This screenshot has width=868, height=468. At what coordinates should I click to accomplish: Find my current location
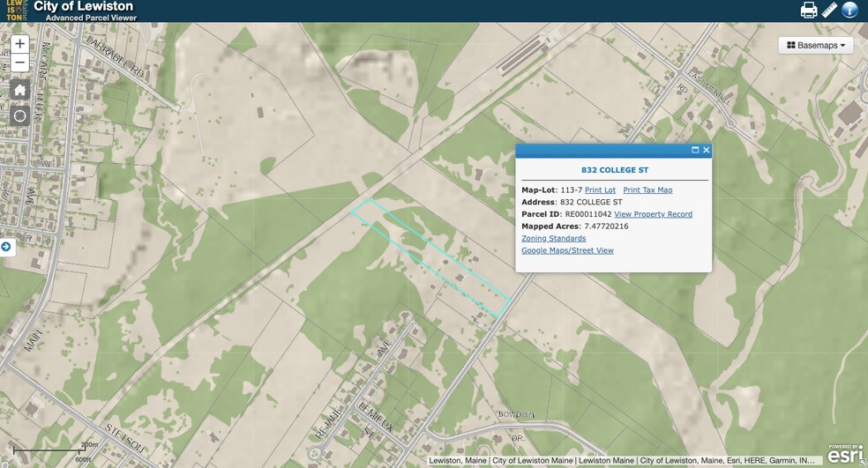(20, 116)
